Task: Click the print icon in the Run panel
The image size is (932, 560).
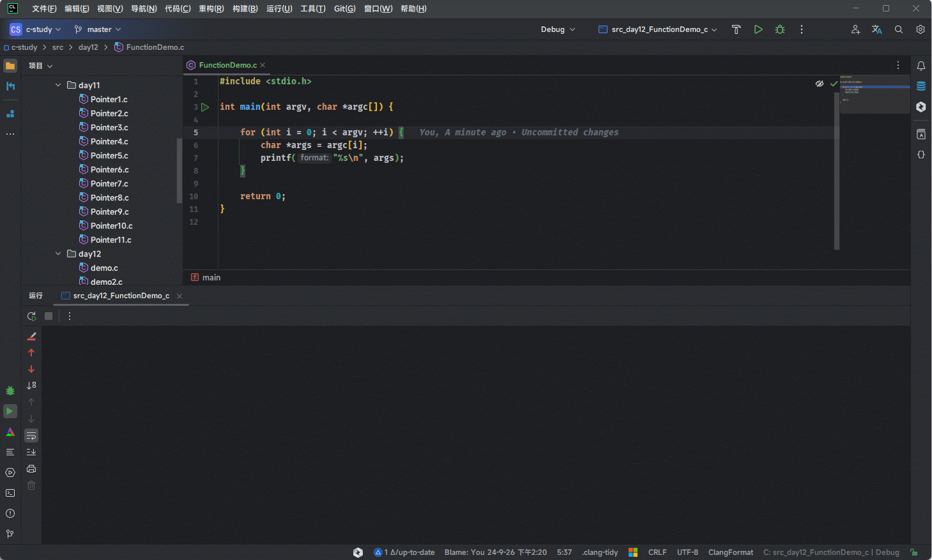Action: point(31,469)
